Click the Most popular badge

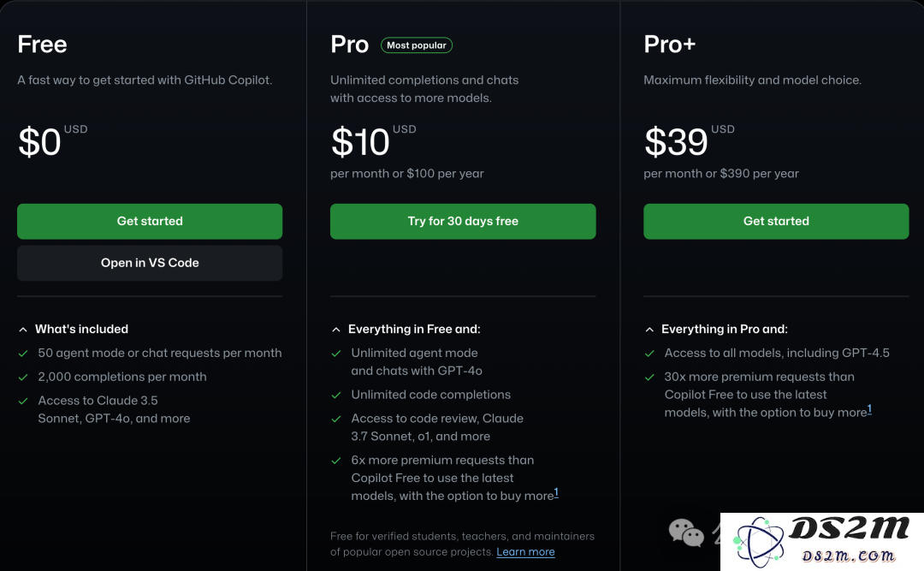click(x=417, y=45)
